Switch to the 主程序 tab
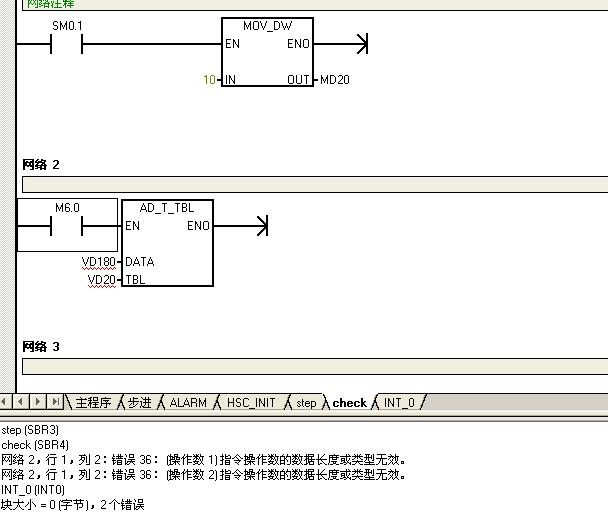The image size is (608, 519). (93, 403)
